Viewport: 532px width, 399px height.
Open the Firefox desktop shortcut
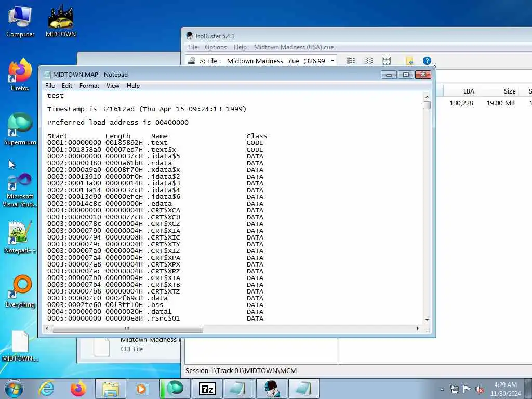pos(20,75)
